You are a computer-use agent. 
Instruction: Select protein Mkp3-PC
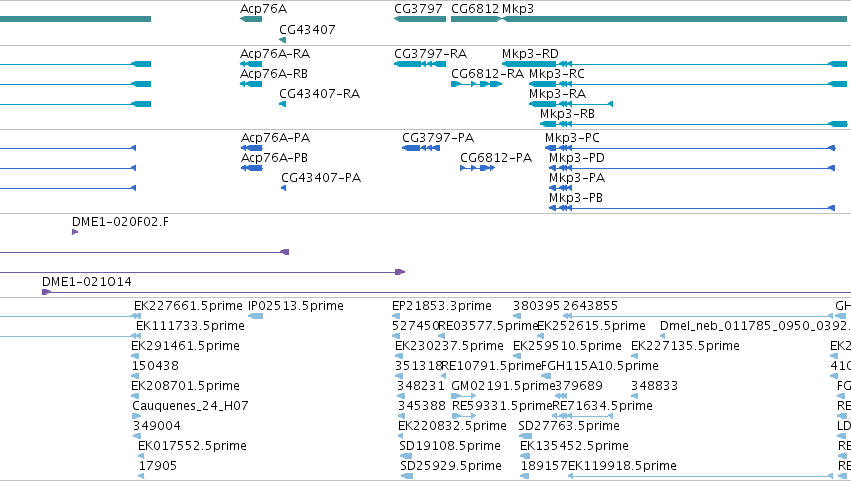[x=690, y=148]
